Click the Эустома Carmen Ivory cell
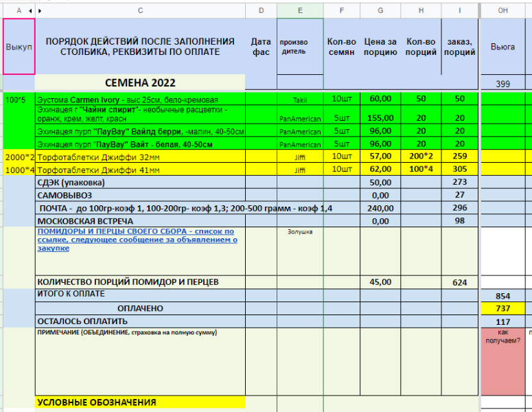This screenshot has height=412, width=532. click(x=140, y=99)
